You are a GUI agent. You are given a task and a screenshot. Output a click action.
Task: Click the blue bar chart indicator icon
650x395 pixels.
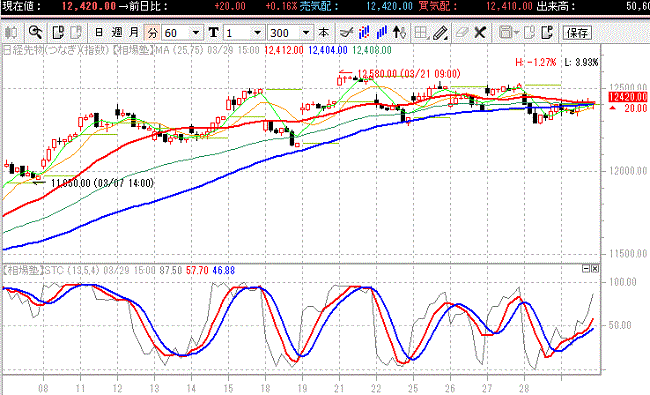[381, 32]
